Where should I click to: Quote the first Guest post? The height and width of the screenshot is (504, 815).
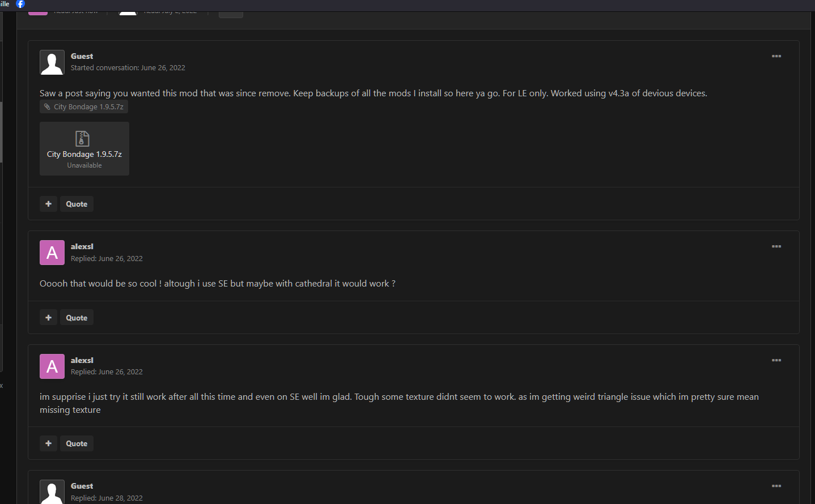[x=77, y=204]
